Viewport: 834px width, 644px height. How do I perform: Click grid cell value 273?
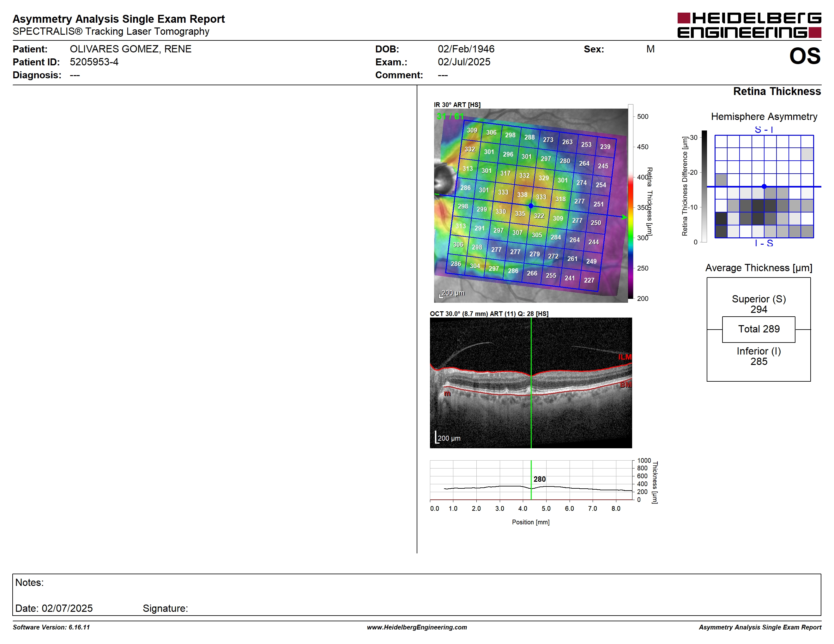[548, 140]
